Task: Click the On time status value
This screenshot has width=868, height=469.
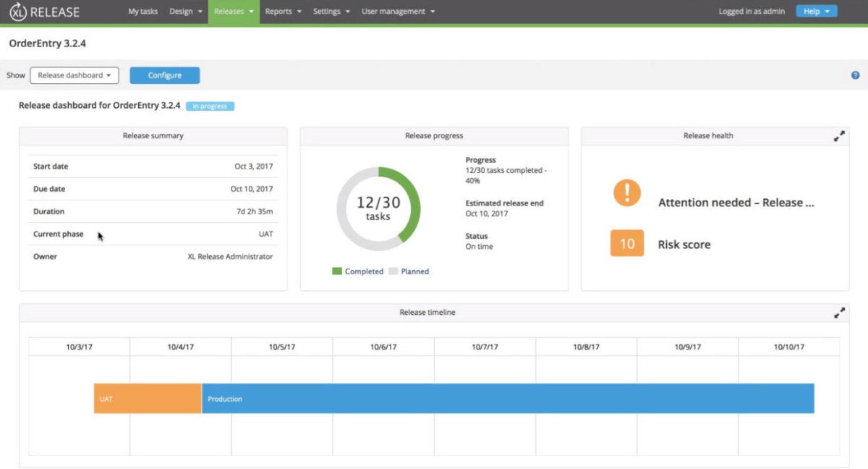Action: tap(479, 247)
